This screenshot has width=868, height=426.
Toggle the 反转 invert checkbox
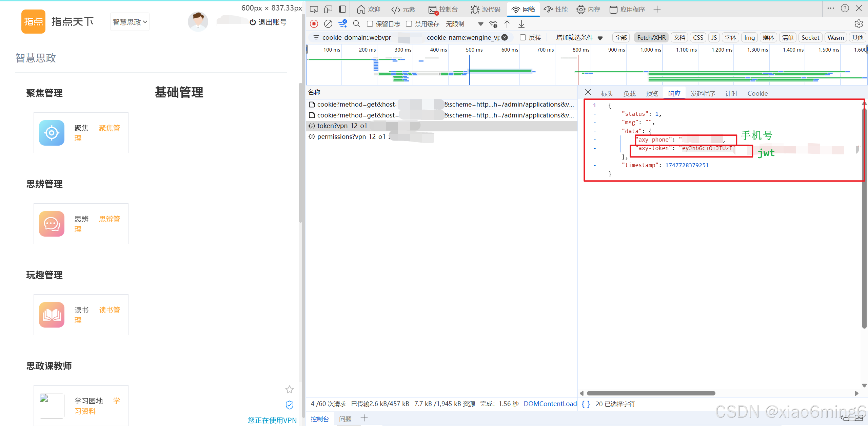coord(523,37)
